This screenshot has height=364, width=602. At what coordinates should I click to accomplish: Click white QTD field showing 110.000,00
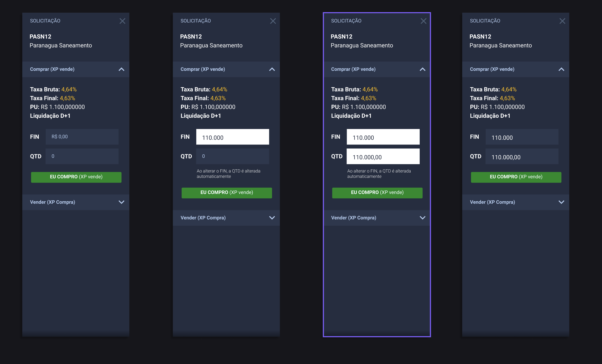pyautogui.click(x=383, y=156)
